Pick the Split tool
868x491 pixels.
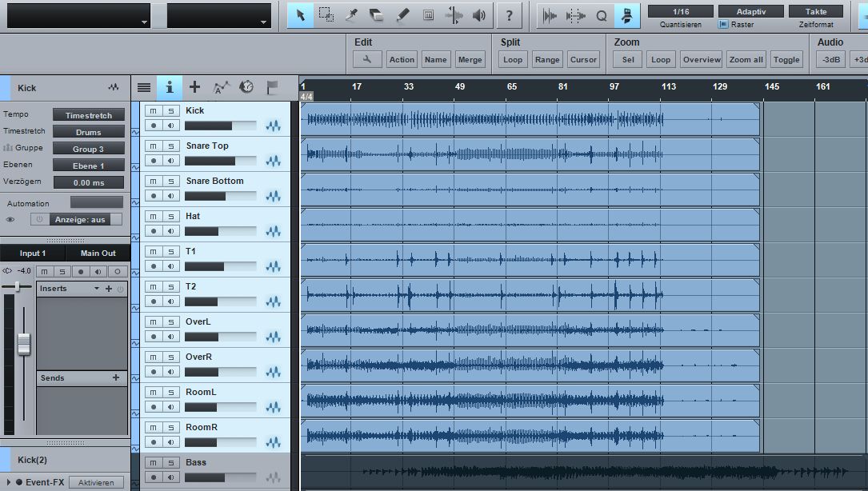click(351, 15)
